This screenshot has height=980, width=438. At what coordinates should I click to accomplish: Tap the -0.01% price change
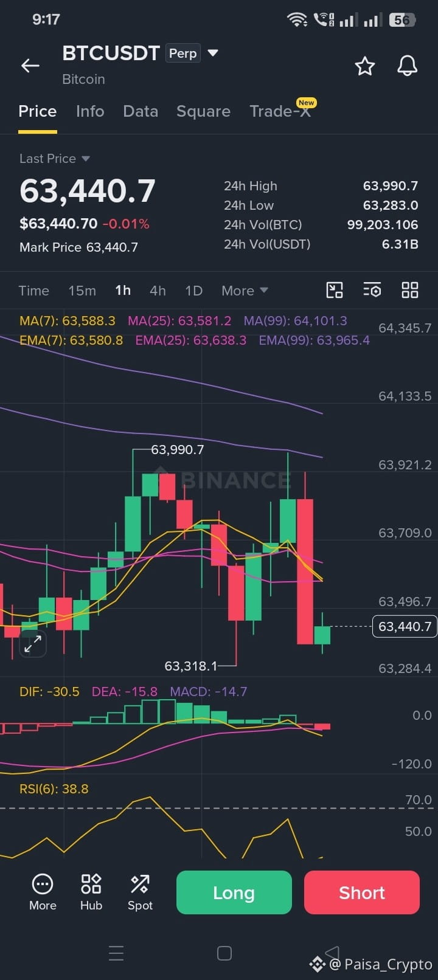pyautogui.click(x=126, y=224)
